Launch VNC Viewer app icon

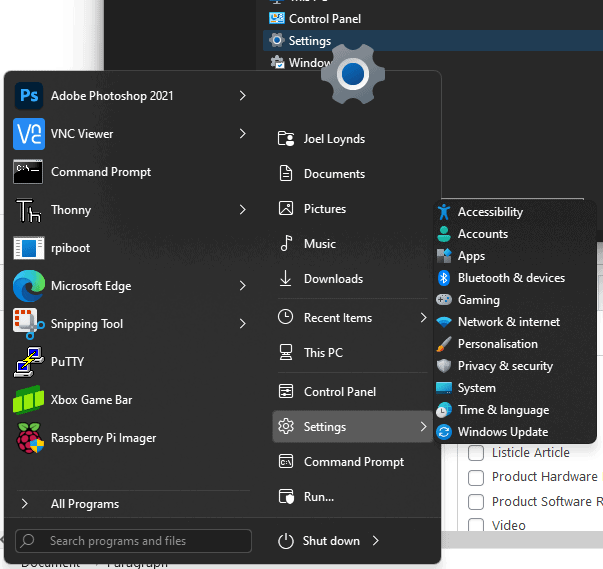(29, 134)
